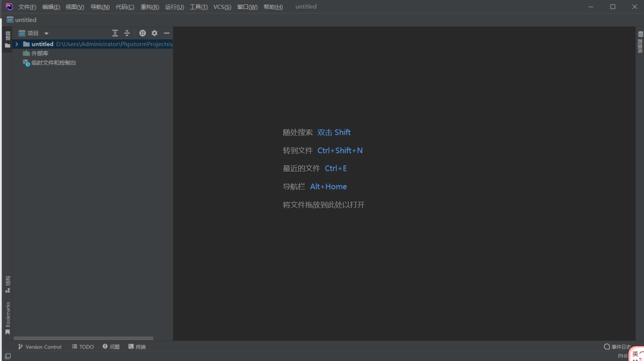Toggle the 项目 project tool window tab
The width and height of the screenshot is (644, 361).
click(7, 39)
